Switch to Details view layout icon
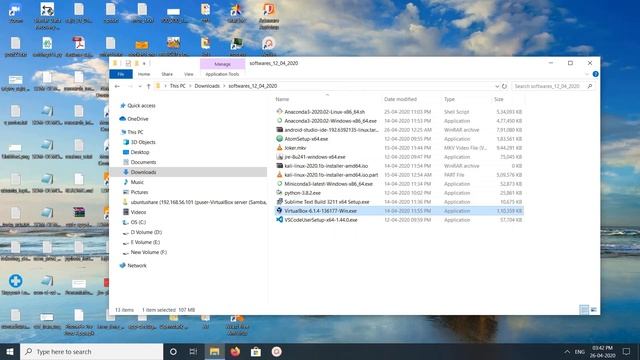This screenshot has width=640, height=360. point(584,310)
